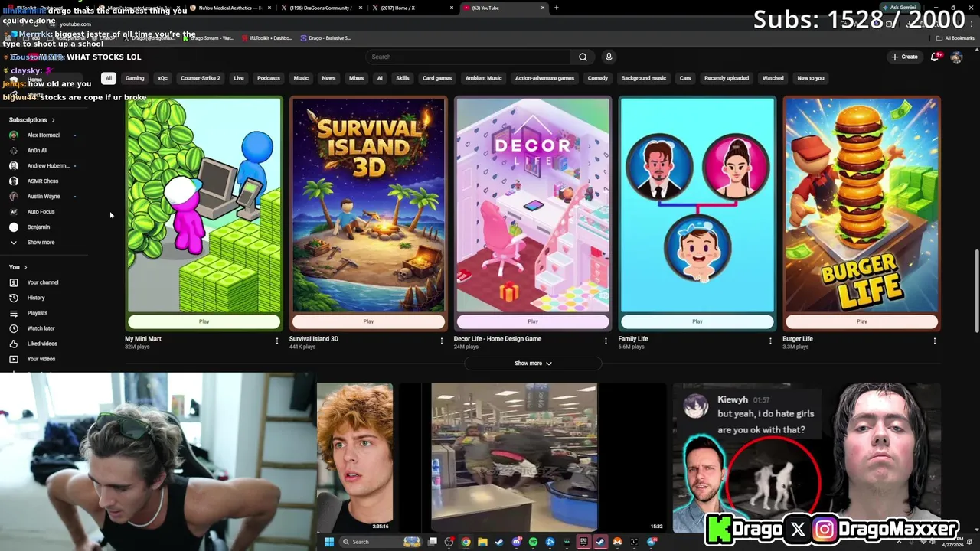The height and width of the screenshot is (551, 980).
Task: Select the Counter-Strike 2 chip
Action: (x=201, y=78)
